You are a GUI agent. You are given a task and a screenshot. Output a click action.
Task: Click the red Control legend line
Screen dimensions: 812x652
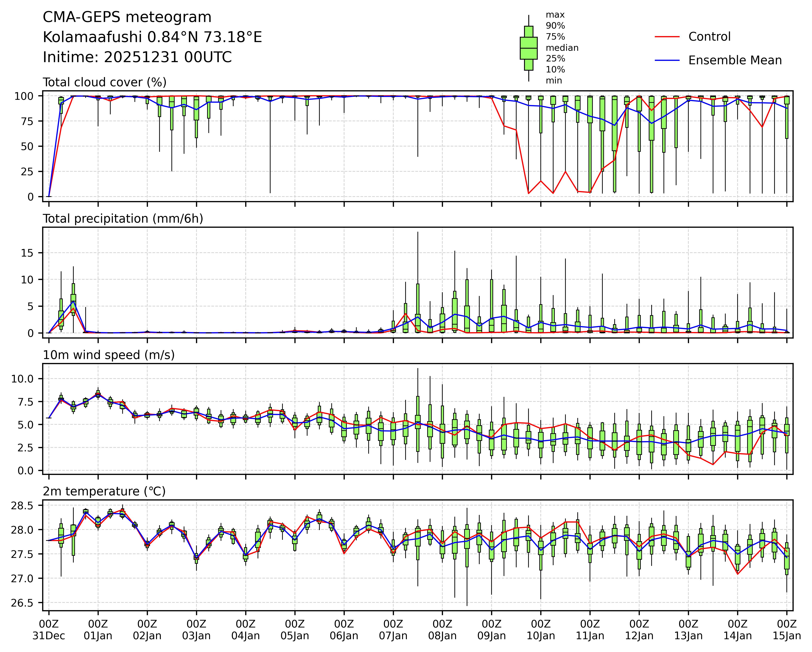click(x=667, y=37)
